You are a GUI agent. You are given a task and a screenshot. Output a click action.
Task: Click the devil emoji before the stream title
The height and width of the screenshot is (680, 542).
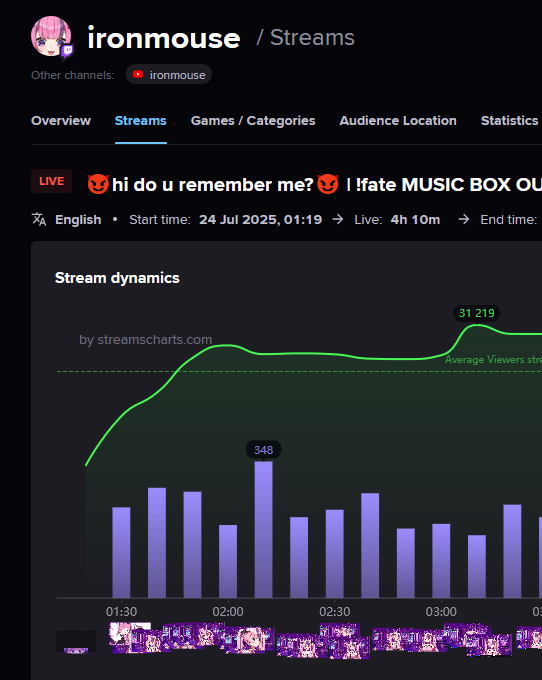click(98, 184)
